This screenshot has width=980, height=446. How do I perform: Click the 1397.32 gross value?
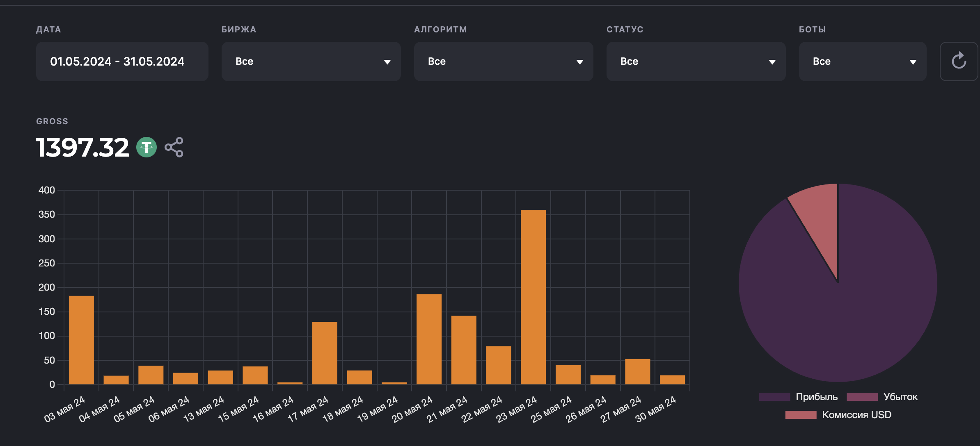(x=82, y=147)
